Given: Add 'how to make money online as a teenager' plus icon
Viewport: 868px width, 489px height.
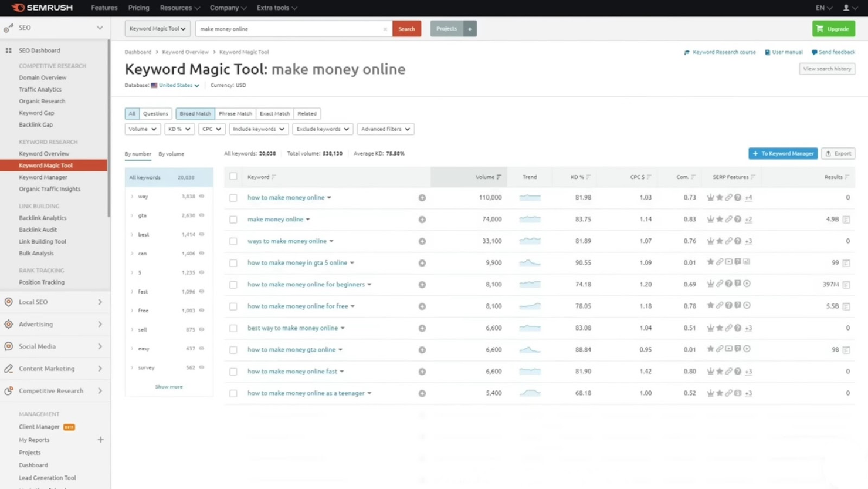Looking at the screenshot, I should (422, 393).
